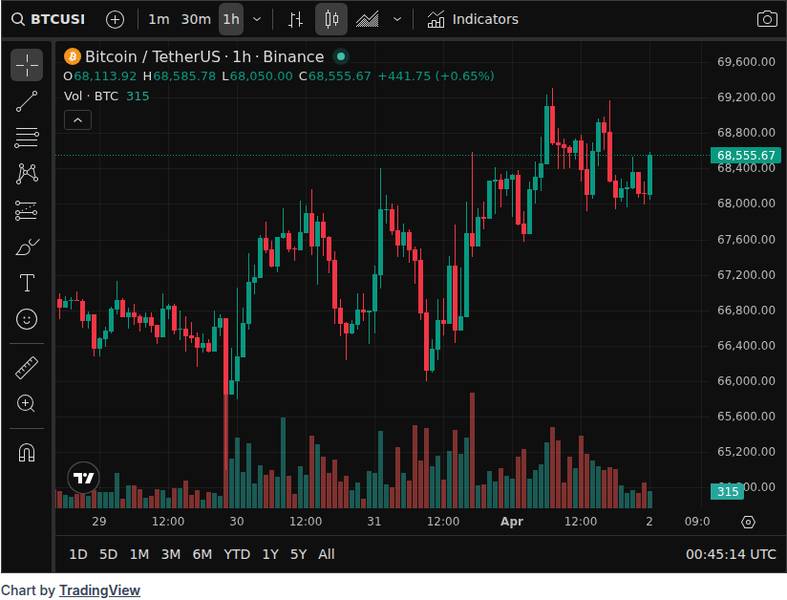Click the Apr date label on time axis

pos(511,522)
